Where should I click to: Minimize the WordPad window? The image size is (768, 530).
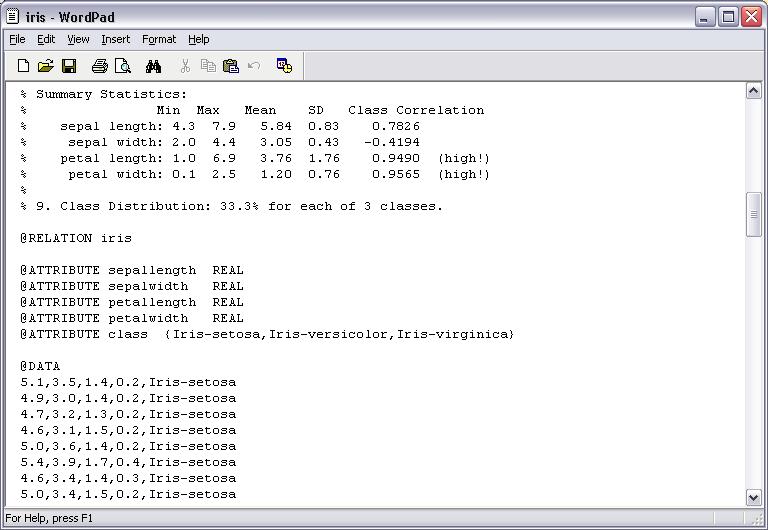(705, 17)
